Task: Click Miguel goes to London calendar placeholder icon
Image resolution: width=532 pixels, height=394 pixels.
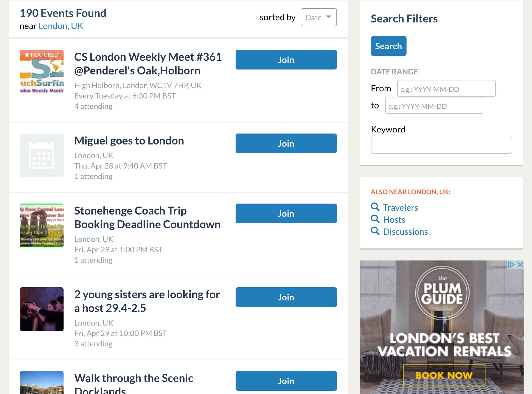Action: pyautogui.click(x=42, y=155)
